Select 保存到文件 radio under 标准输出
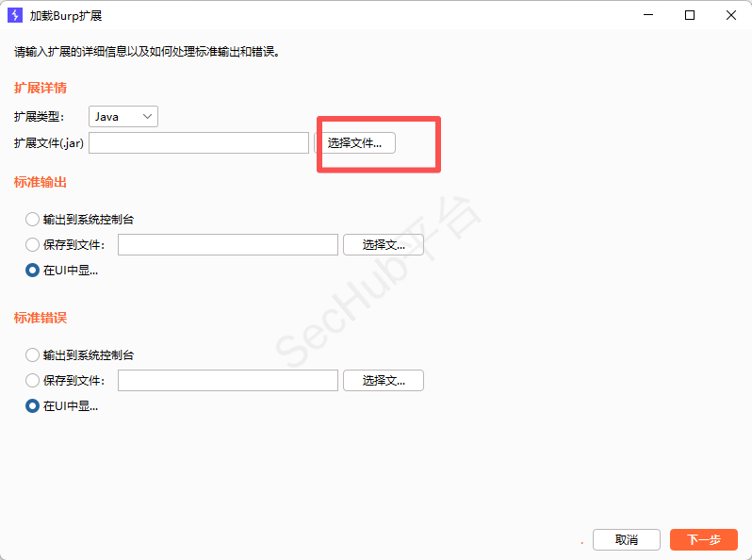Image resolution: width=752 pixels, height=560 pixels. tap(33, 245)
